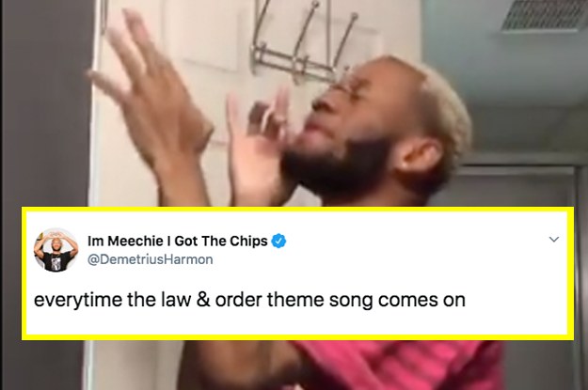Open the @DemetriusHarmon handle link
Screen dimensions: 588x390
tap(150, 259)
